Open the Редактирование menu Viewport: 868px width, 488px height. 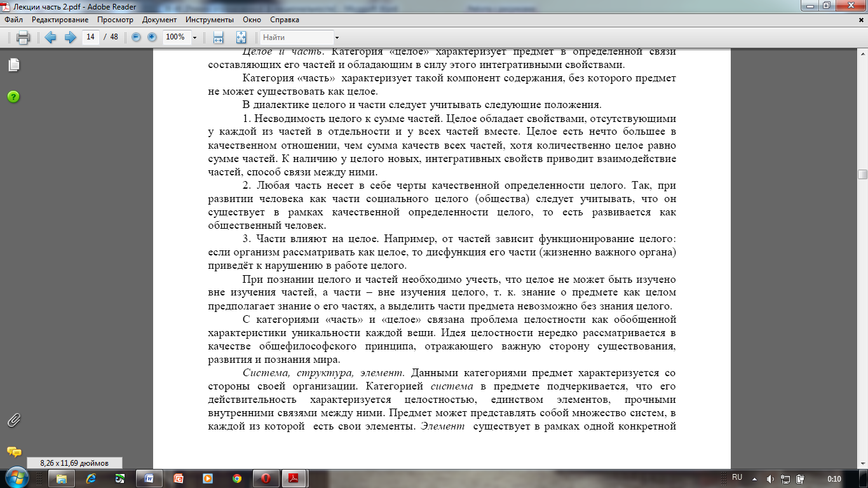[x=60, y=20]
